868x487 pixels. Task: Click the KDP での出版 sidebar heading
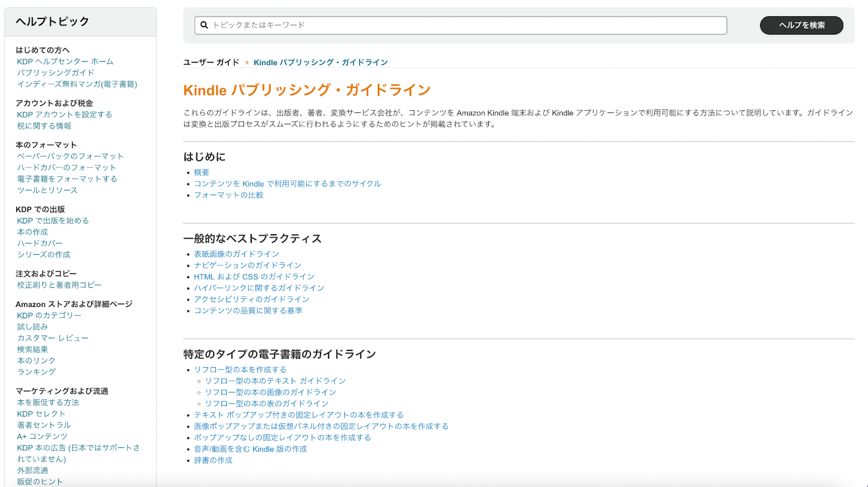[x=40, y=209]
